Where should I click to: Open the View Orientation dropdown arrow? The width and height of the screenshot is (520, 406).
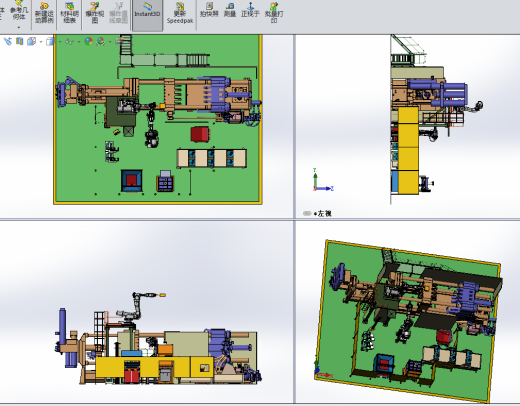pyautogui.click(x=41, y=42)
